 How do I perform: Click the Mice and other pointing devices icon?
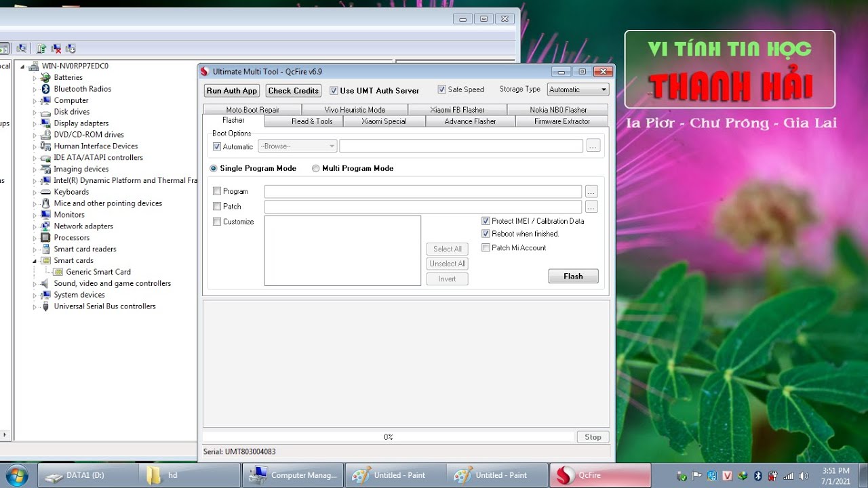click(45, 203)
